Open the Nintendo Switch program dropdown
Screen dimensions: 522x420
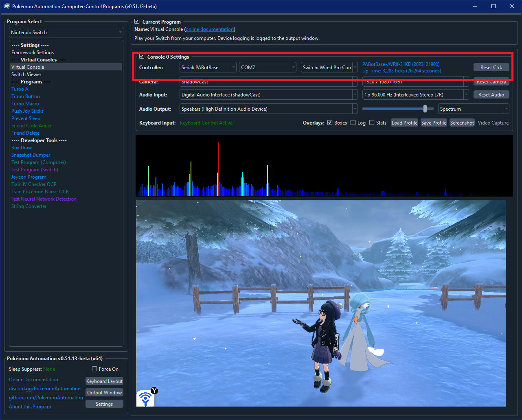66,33
